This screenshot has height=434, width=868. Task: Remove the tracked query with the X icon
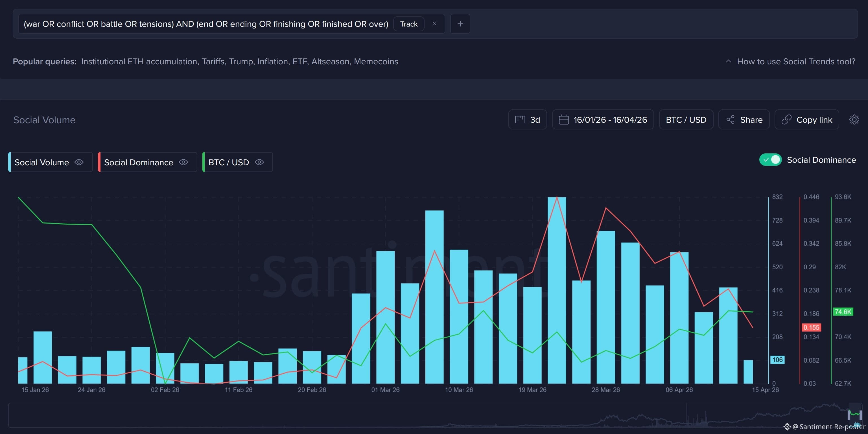[434, 24]
